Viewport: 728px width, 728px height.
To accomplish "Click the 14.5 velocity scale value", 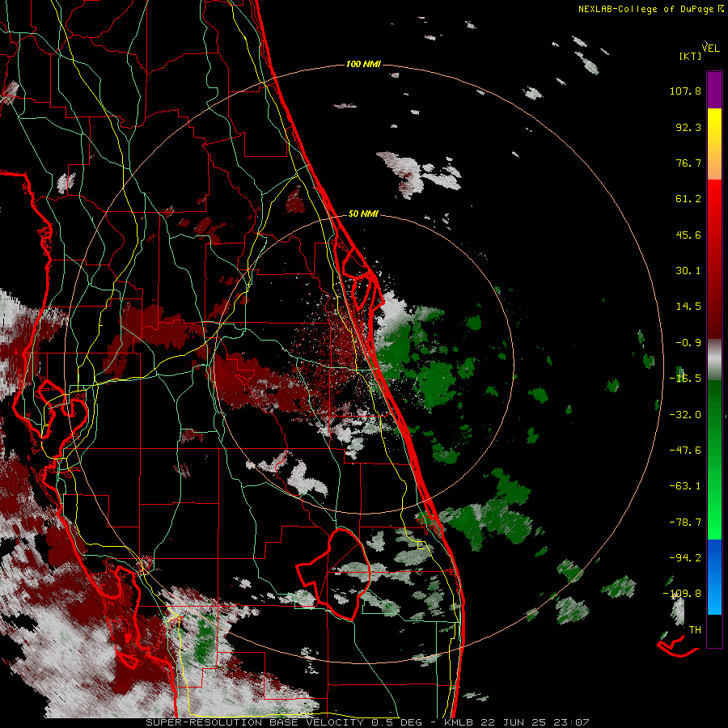I will point(688,307).
